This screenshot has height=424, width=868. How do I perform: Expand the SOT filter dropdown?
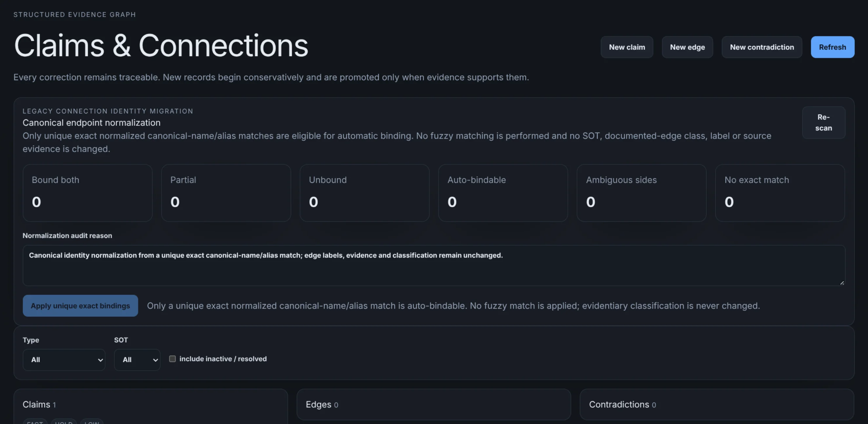pyautogui.click(x=137, y=360)
